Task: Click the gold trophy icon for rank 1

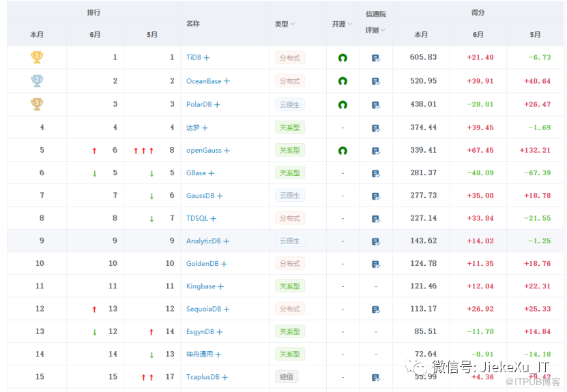Action: coord(37,57)
